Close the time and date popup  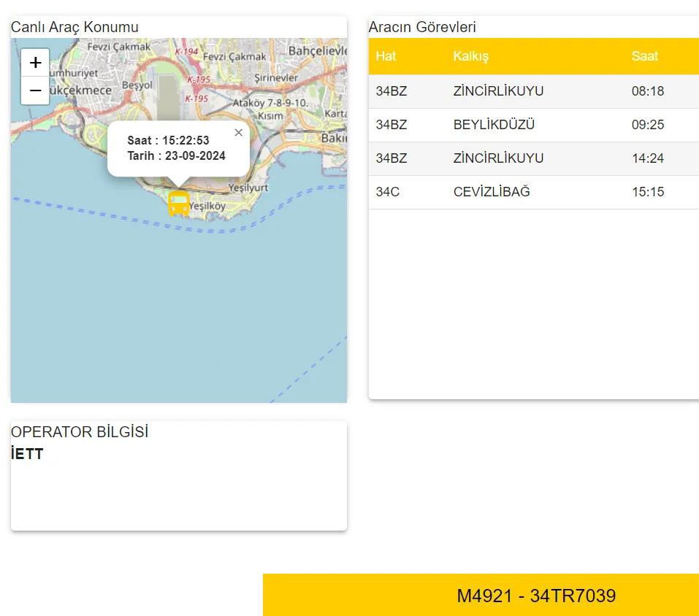238,133
